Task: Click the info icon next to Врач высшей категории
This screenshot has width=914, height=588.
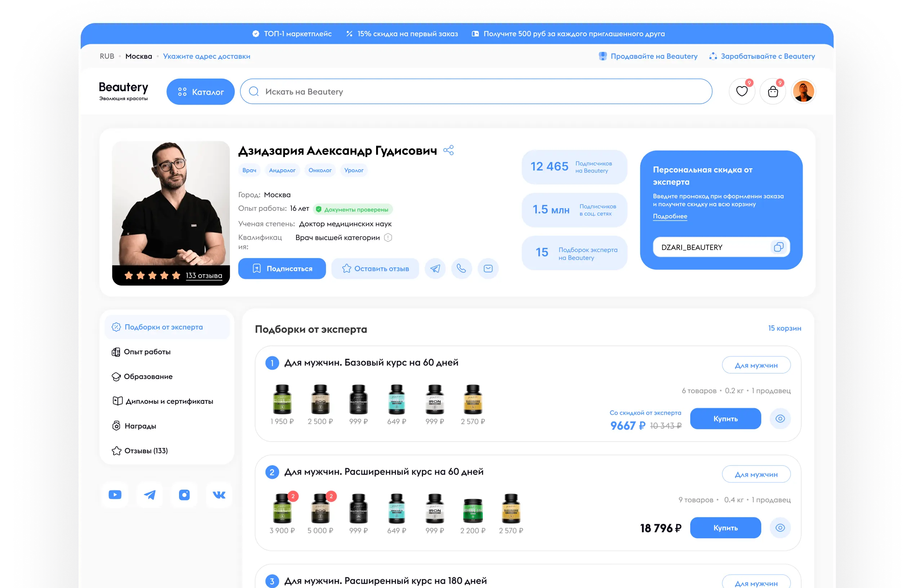Action: (x=388, y=237)
